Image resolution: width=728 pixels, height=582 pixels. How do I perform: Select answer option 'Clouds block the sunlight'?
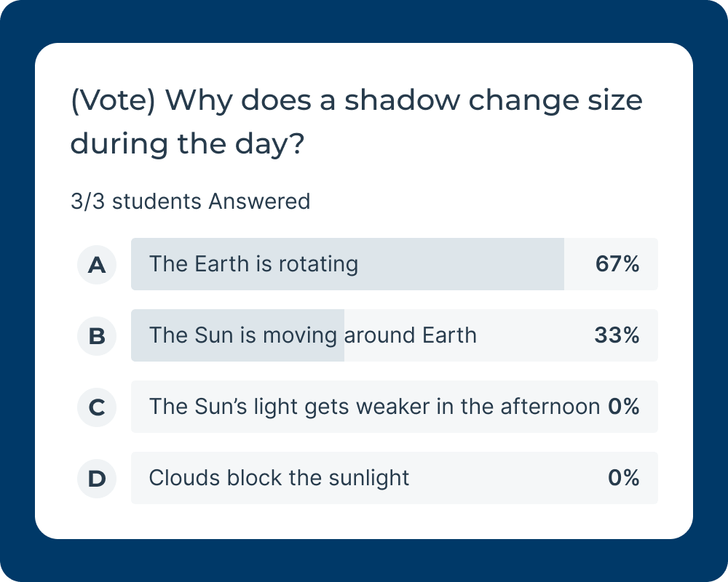(279, 478)
